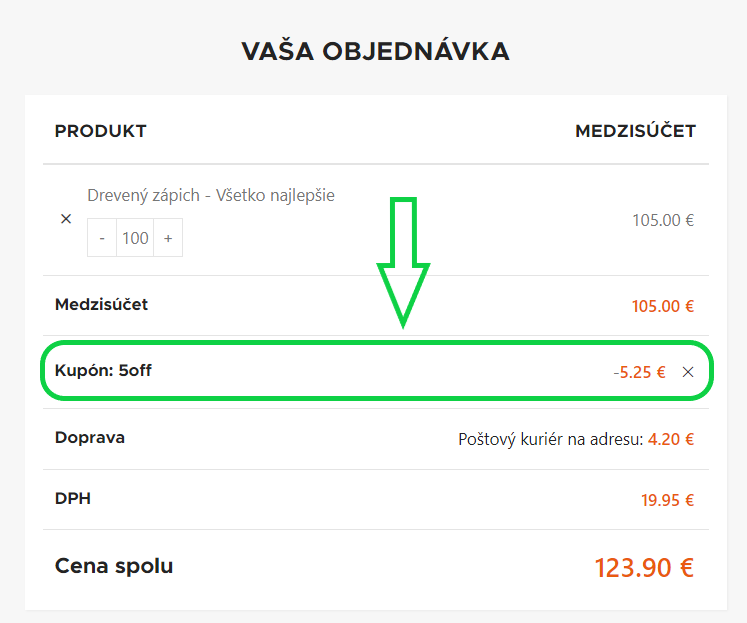This screenshot has width=747, height=623.
Task: Click the DPH tax amount 19.95 €
Action: 667,500
